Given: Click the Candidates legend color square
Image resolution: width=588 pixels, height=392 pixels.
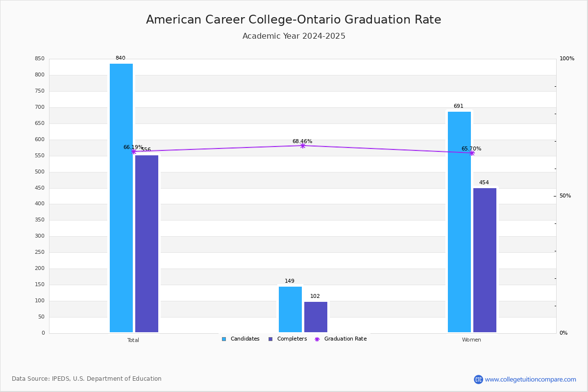Looking at the screenshot, I should [x=224, y=339].
